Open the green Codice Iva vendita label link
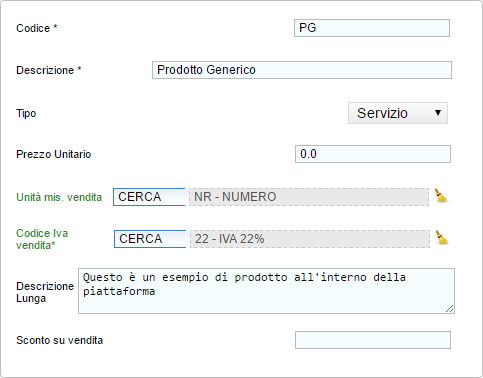Image resolution: width=483 pixels, height=378 pixels. coord(42,239)
